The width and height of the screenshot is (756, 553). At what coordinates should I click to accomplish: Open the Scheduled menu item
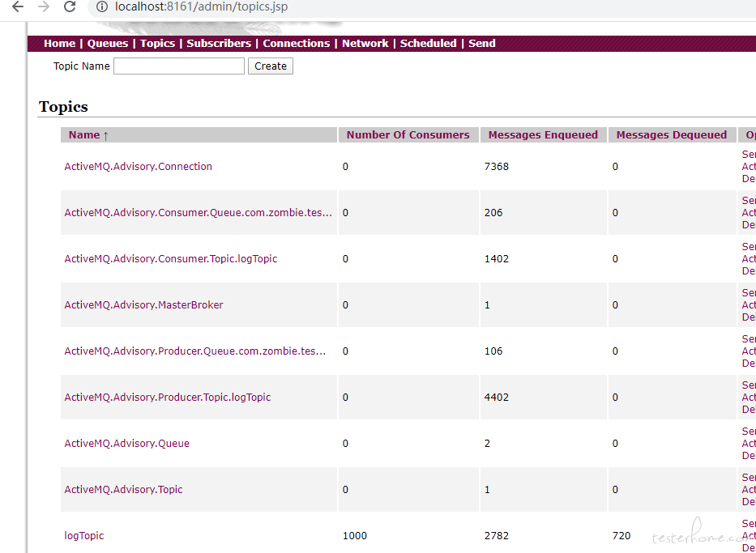tap(428, 44)
